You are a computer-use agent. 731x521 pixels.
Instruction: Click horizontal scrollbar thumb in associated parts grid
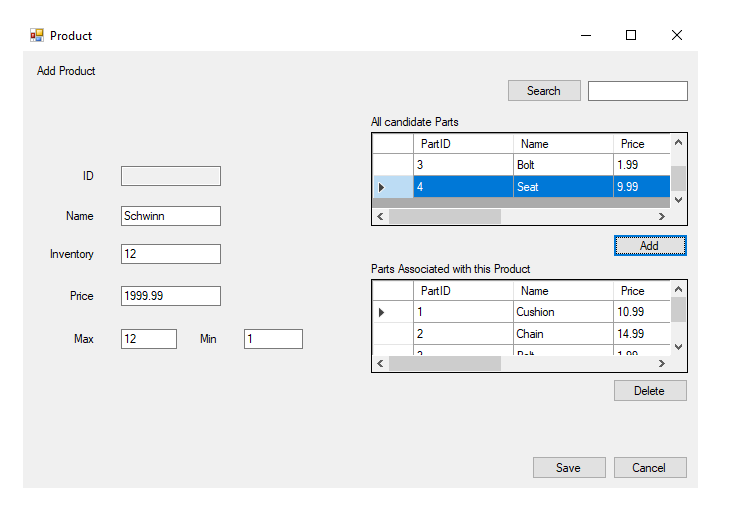click(445, 363)
